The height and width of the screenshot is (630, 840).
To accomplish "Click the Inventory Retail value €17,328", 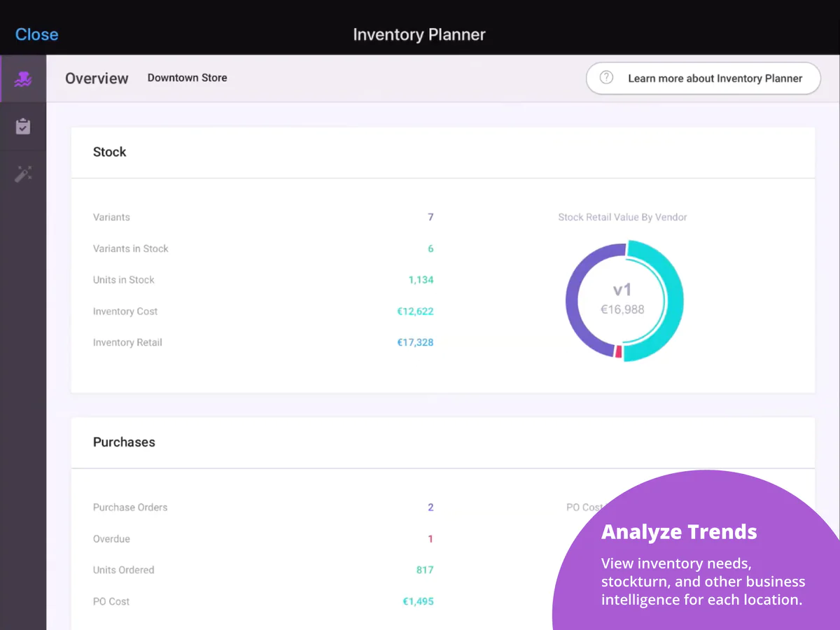I will click(x=415, y=342).
